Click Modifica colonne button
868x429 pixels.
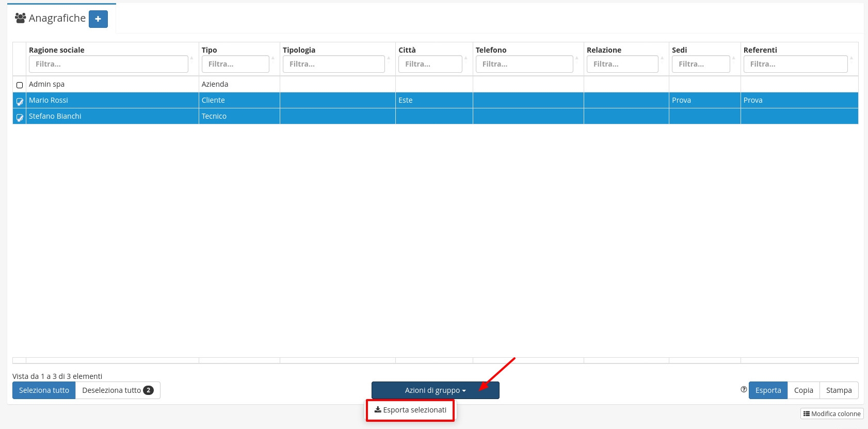pos(832,414)
